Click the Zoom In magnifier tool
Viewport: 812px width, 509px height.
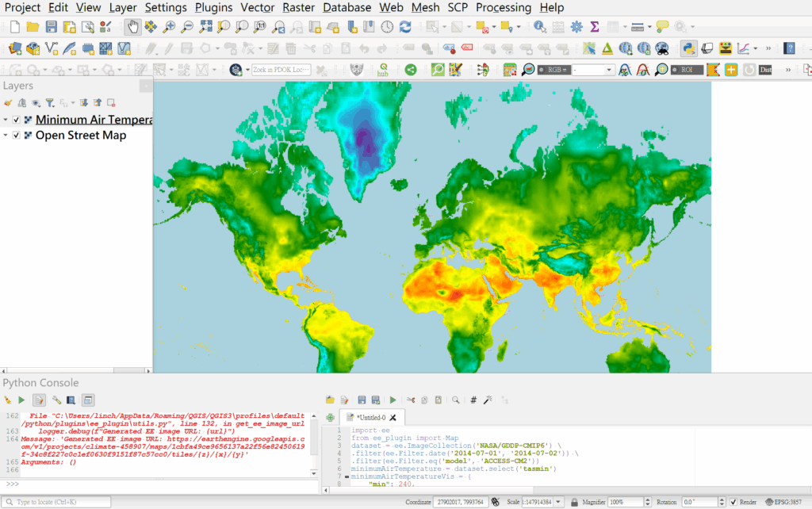pos(169,27)
